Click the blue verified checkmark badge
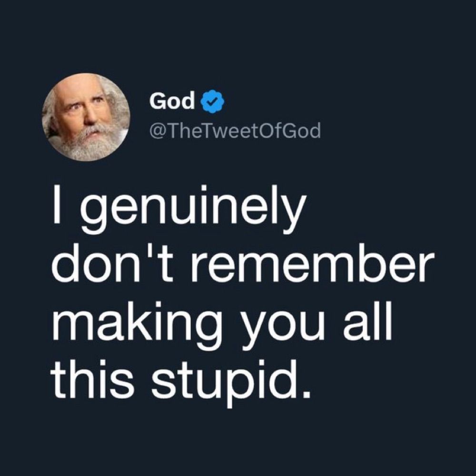Viewport: 476px width, 476px height. click(x=213, y=101)
